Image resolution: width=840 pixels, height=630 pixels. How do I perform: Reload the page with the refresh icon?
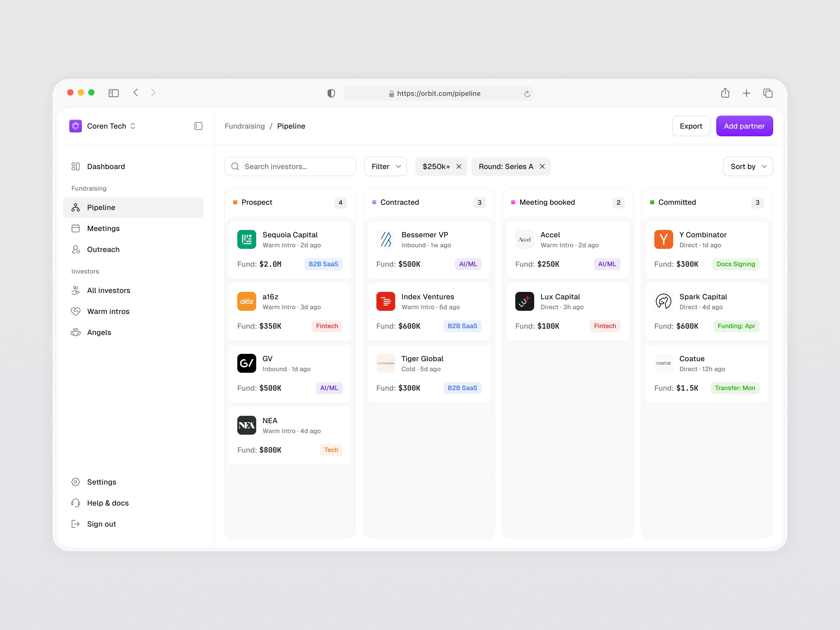pyautogui.click(x=527, y=94)
